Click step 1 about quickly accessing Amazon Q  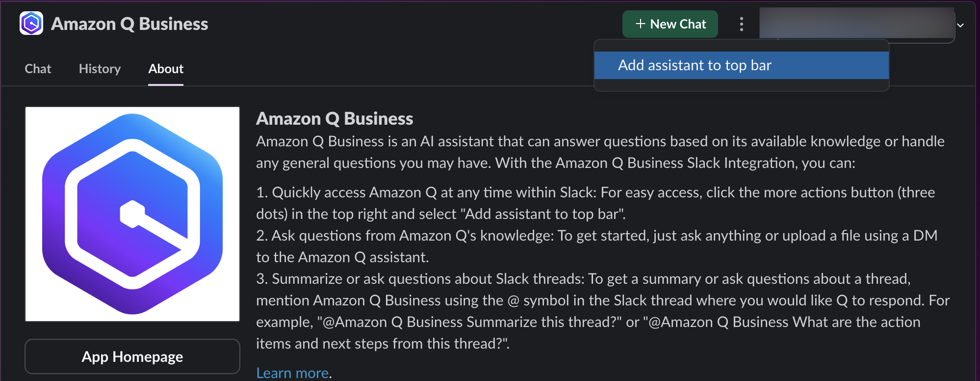click(595, 203)
